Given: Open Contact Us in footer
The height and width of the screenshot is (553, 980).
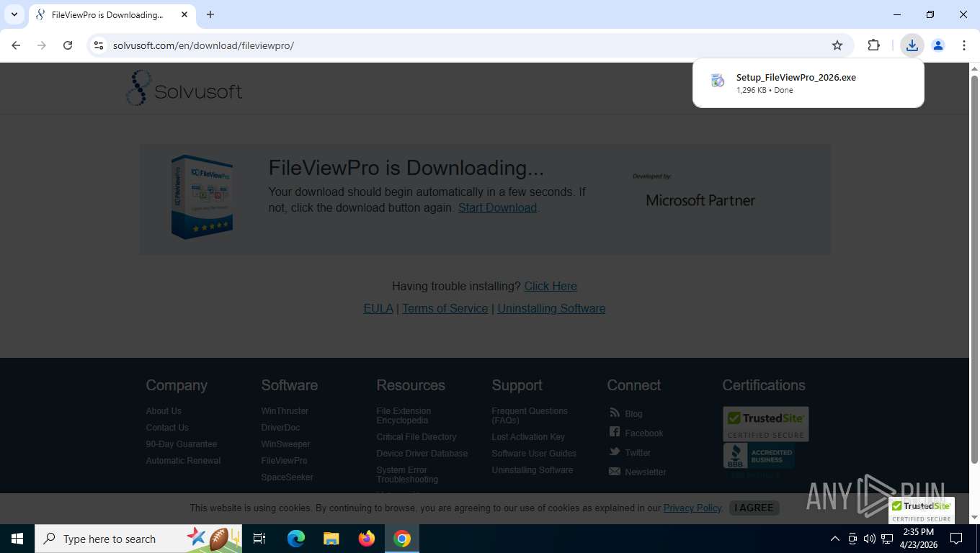Looking at the screenshot, I should click(x=167, y=428).
